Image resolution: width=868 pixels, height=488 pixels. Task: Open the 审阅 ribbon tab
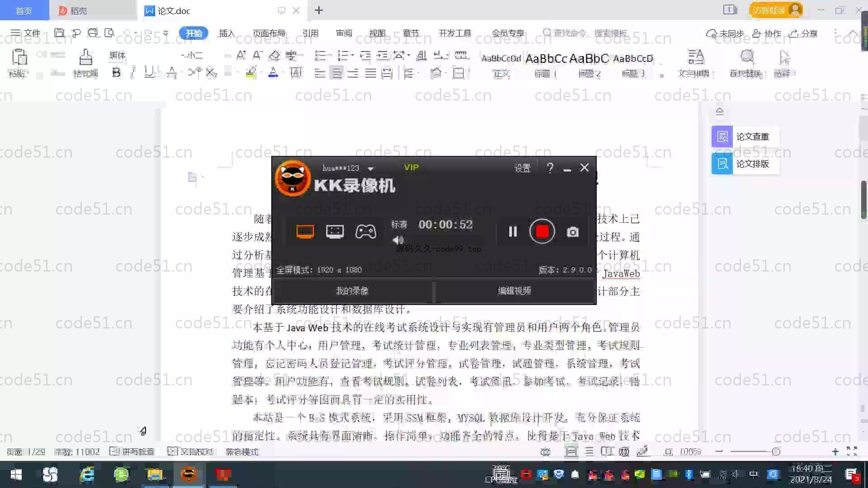344,33
